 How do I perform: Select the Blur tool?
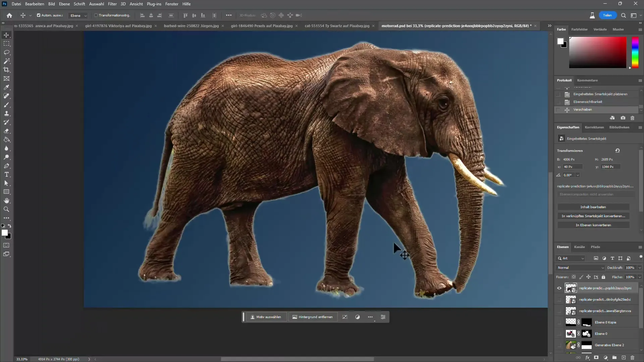tap(6, 148)
